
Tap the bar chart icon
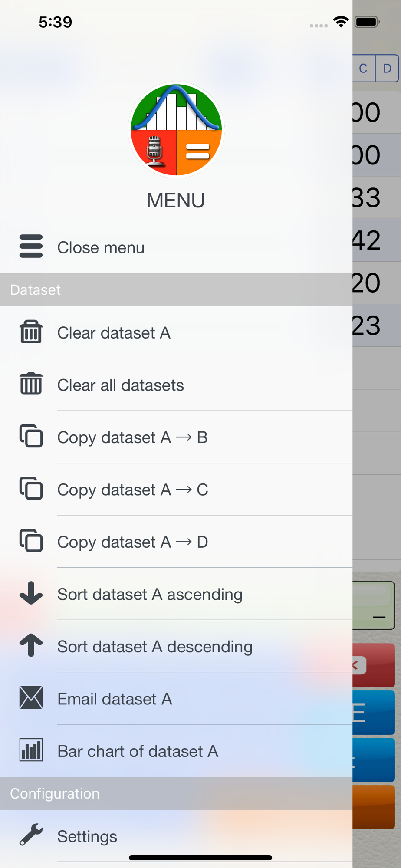click(31, 750)
